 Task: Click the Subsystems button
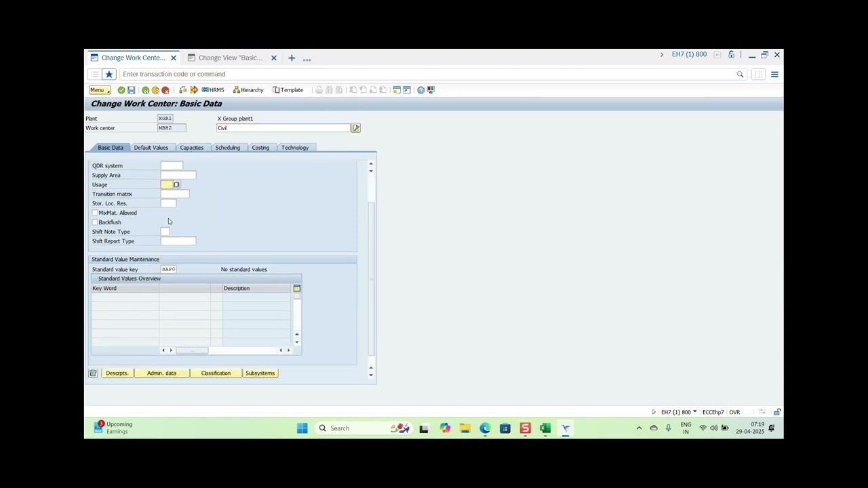click(x=260, y=373)
